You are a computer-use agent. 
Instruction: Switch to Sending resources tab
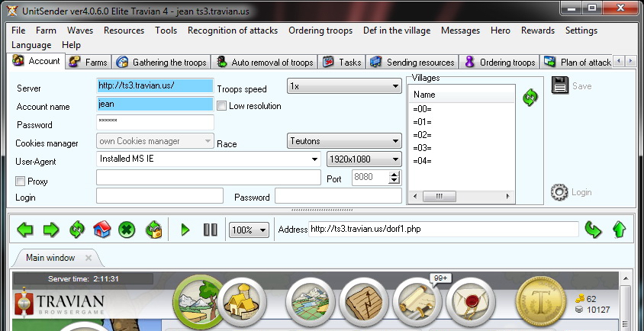click(x=412, y=62)
